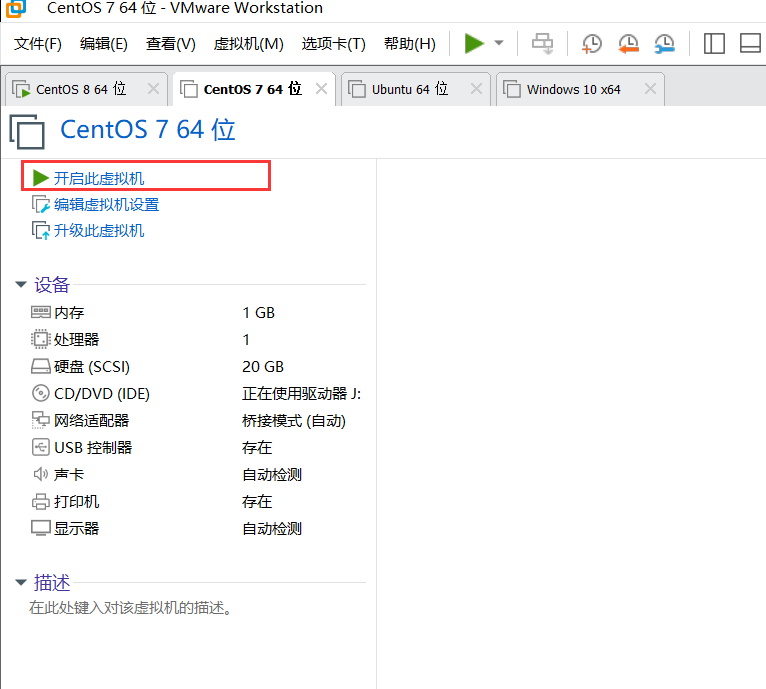The height and width of the screenshot is (689, 766).
Task: Take a snapshot using the clock-plus icon
Action: pos(592,43)
